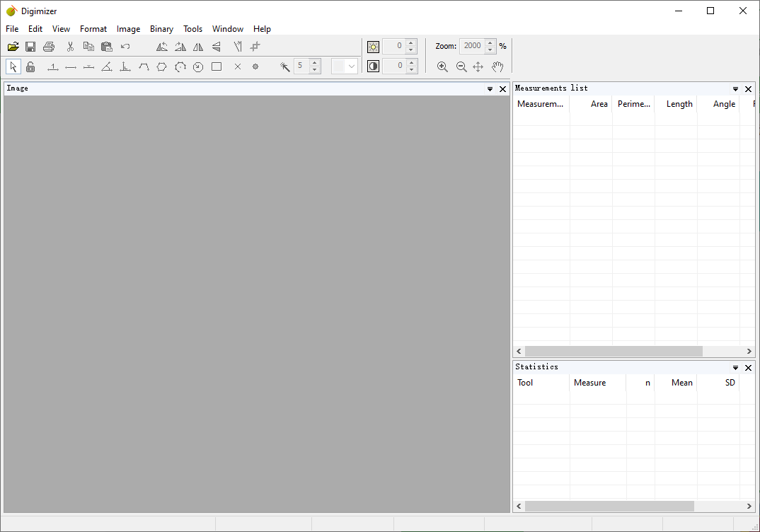The image size is (760, 532).
Task: Rotate image left (counterclockwise) icon
Action: click(x=162, y=47)
